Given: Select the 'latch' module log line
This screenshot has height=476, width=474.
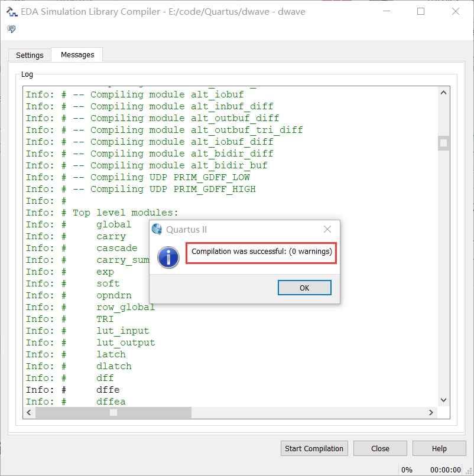Looking at the screenshot, I should pos(76,355).
